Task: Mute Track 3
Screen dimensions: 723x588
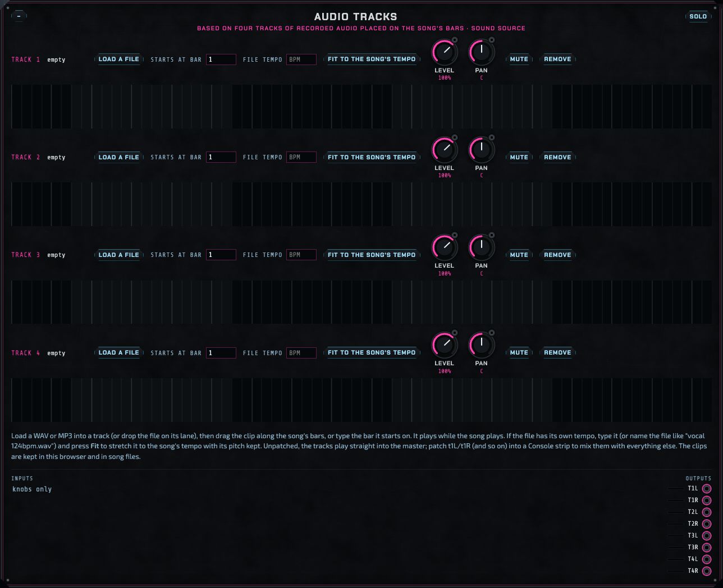Action: pyautogui.click(x=519, y=255)
